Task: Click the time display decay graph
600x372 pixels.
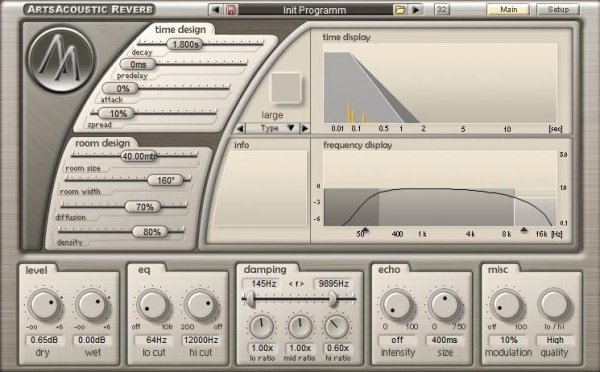Action: tap(440, 83)
